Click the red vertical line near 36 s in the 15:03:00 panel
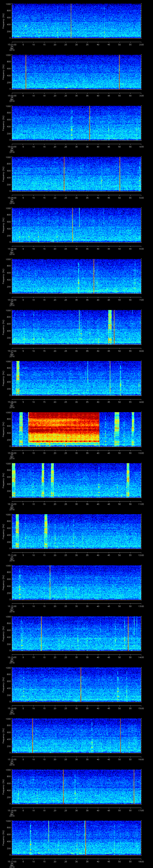153x868 pixels. tap(89, 123)
